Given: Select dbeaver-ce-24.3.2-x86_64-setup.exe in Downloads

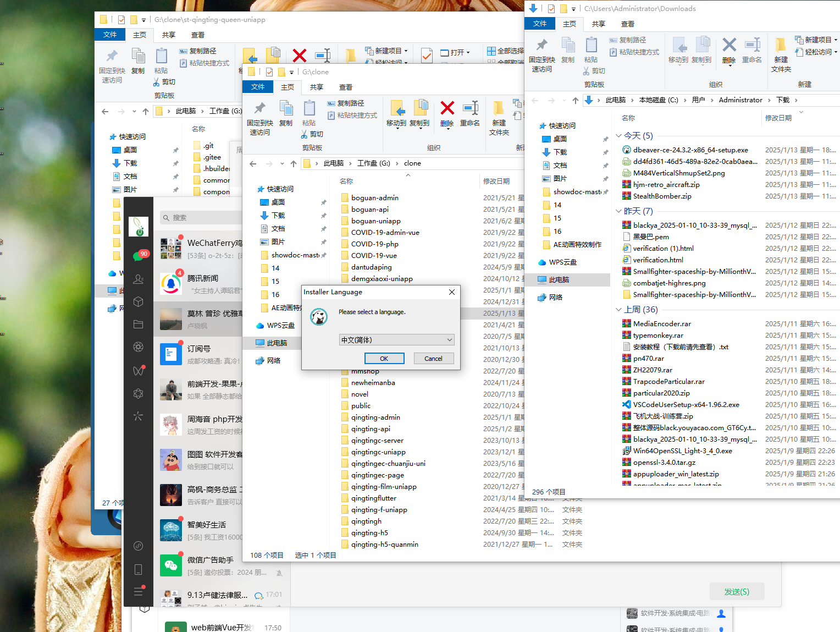Looking at the screenshot, I should [690, 150].
